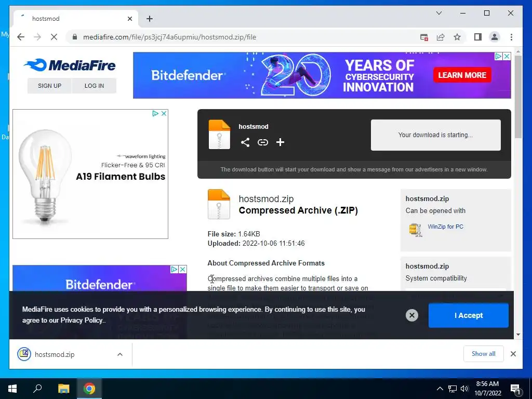Open the blocked pop-up indicator icon in address bar
Image resolution: width=532 pixels, height=399 pixels.
pos(424,37)
